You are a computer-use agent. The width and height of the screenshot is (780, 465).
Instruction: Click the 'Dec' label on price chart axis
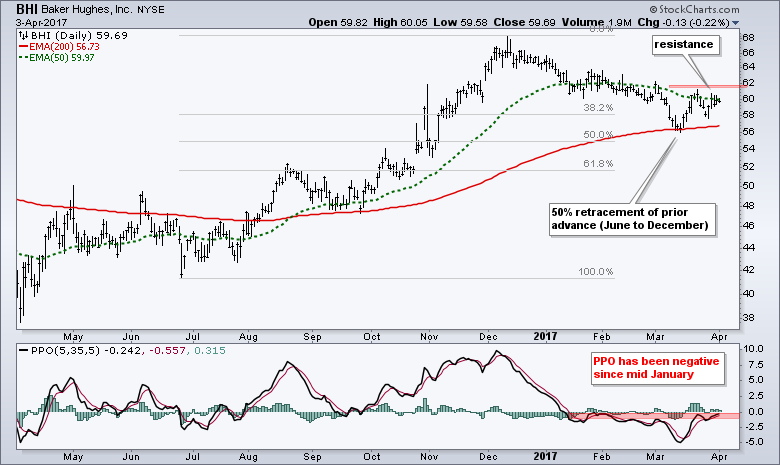(488, 337)
